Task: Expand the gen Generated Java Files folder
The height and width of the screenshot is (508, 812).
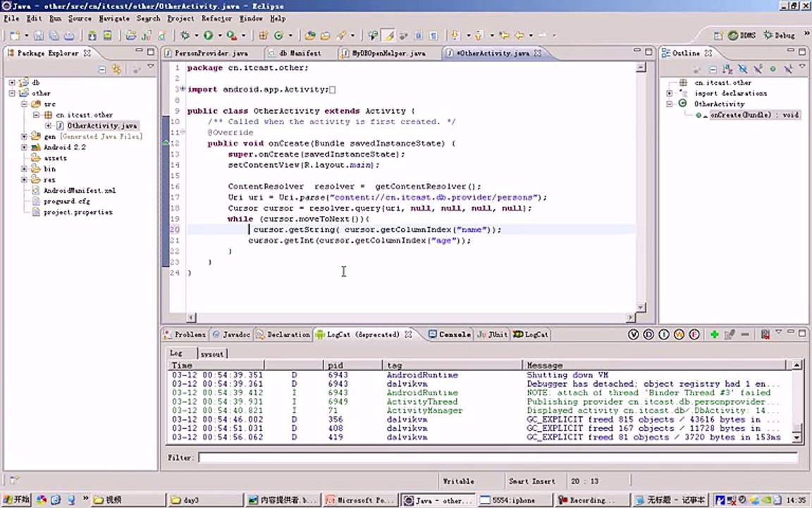Action: coord(24,136)
